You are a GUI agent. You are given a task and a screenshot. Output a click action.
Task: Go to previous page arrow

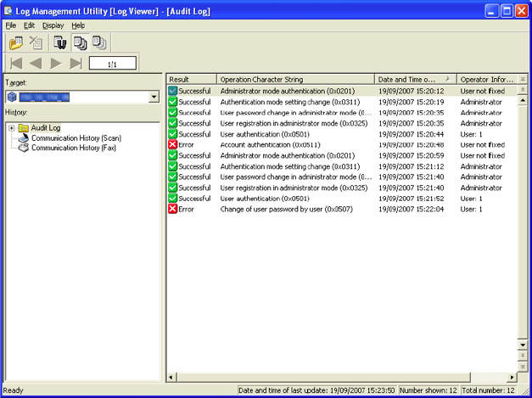[x=36, y=64]
